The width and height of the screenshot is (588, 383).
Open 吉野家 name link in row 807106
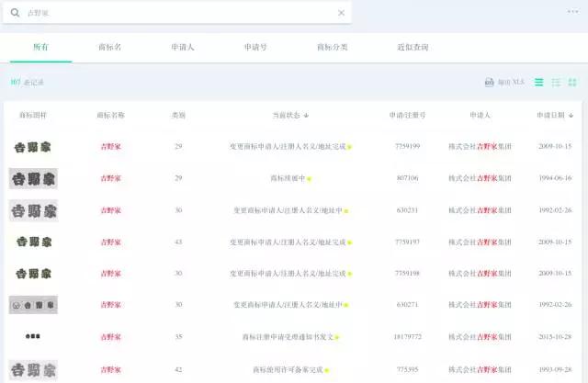(x=110, y=178)
